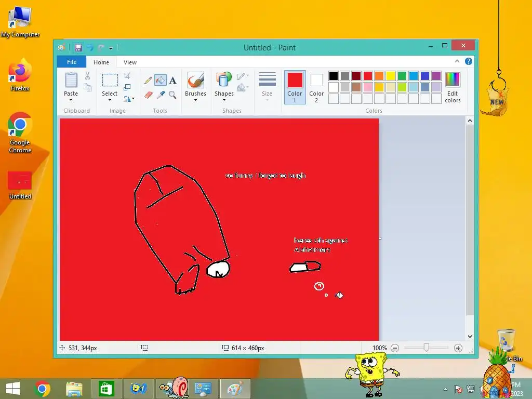Open Paint Help question mark icon
532x399 pixels.
coord(469,61)
